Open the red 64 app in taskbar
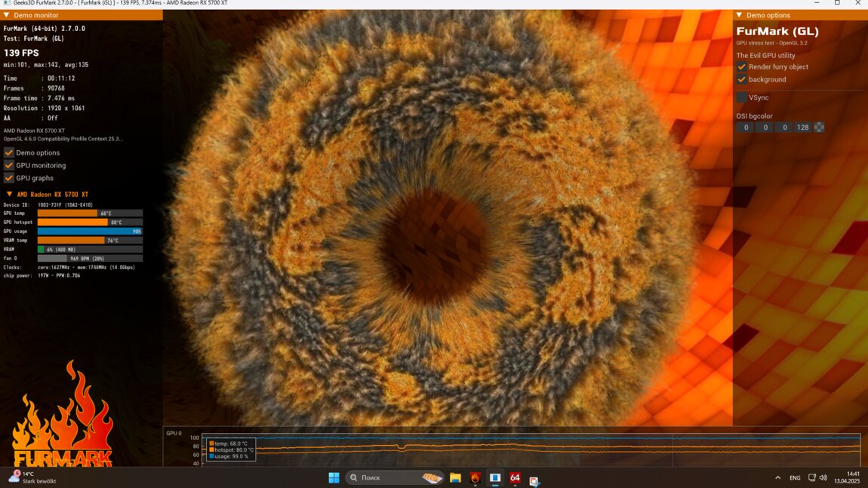The width and height of the screenshot is (868, 488). click(x=515, y=477)
